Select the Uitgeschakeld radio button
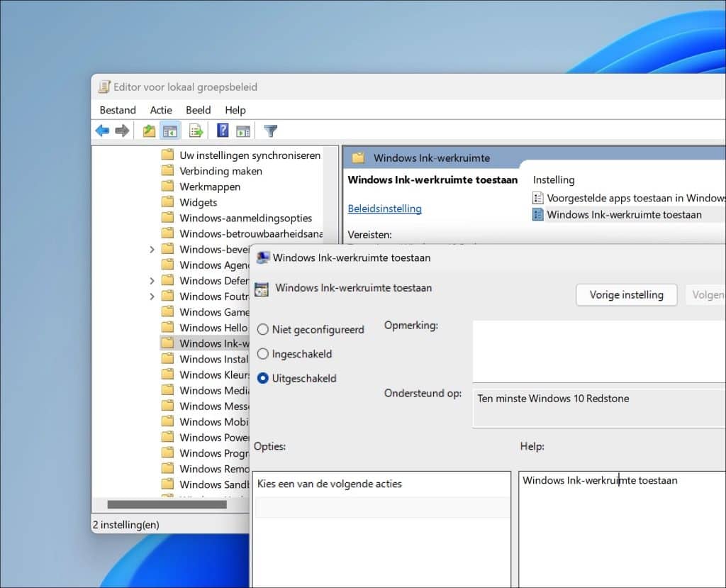The image size is (726, 588). coord(263,378)
